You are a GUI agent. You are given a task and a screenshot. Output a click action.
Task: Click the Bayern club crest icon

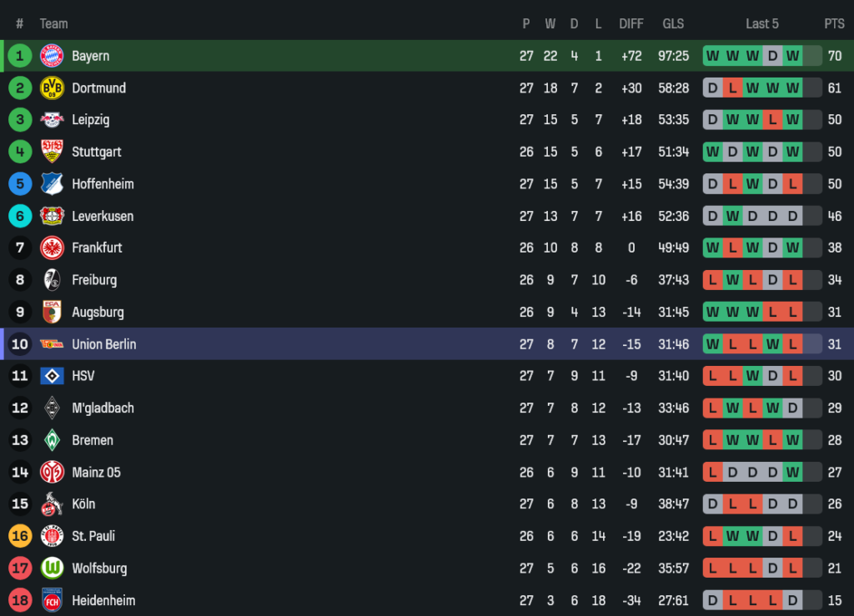coord(52,56)
